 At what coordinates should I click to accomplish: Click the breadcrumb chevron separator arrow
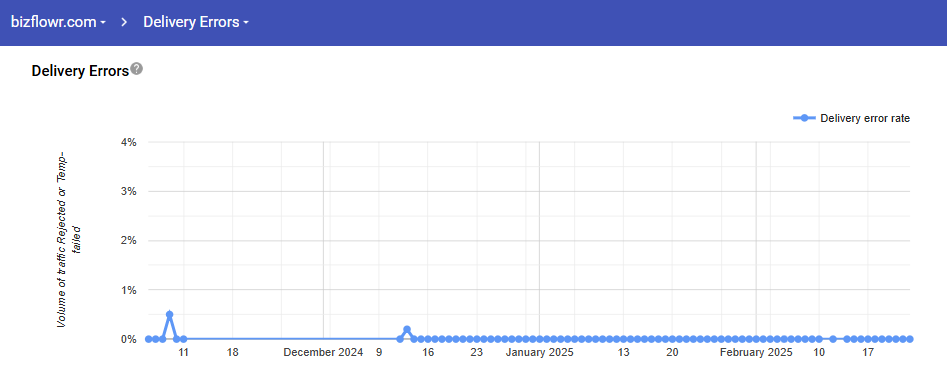pyautogui.click(x=124, y=22)
